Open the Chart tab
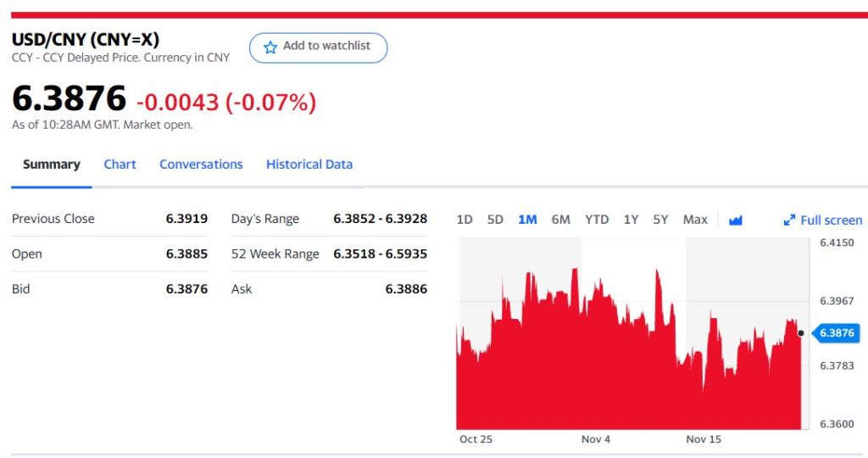Screen dimensions: 868x458 120,165
